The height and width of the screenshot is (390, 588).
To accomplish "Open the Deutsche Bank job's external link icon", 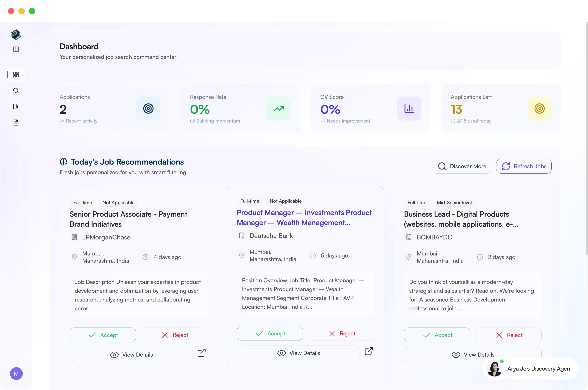I will (x=368, y=351).
